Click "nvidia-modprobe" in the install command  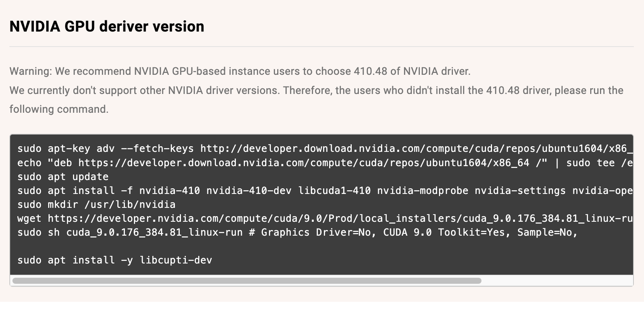(422, 191)
